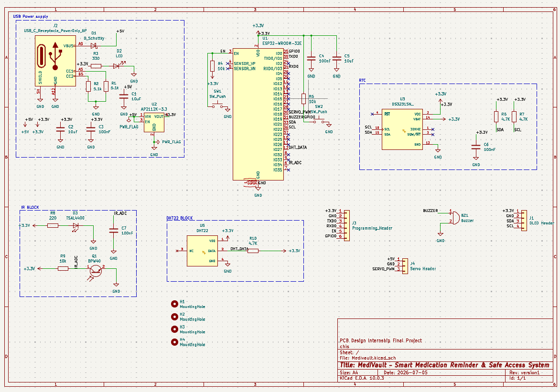The width and height of the screenshot is (560, 392).
Task: Click the "chis" author text
Action: coord(345,346)
